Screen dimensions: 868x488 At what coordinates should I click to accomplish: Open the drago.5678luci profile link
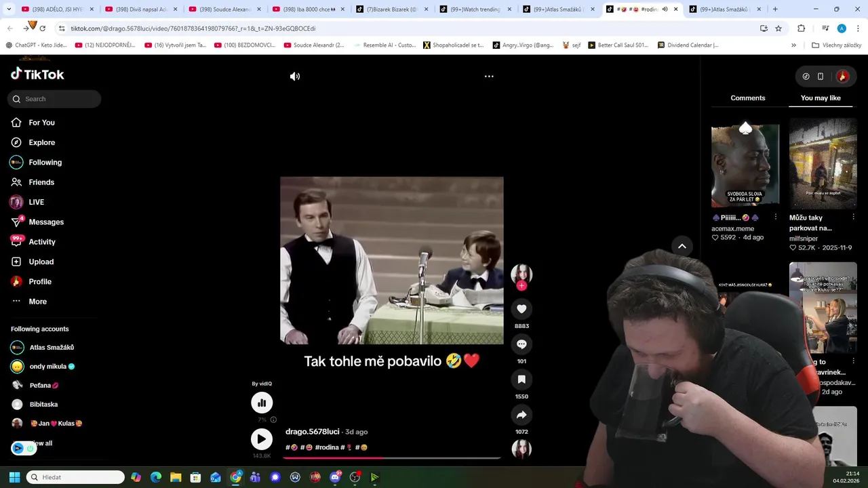tap(313, 432)
